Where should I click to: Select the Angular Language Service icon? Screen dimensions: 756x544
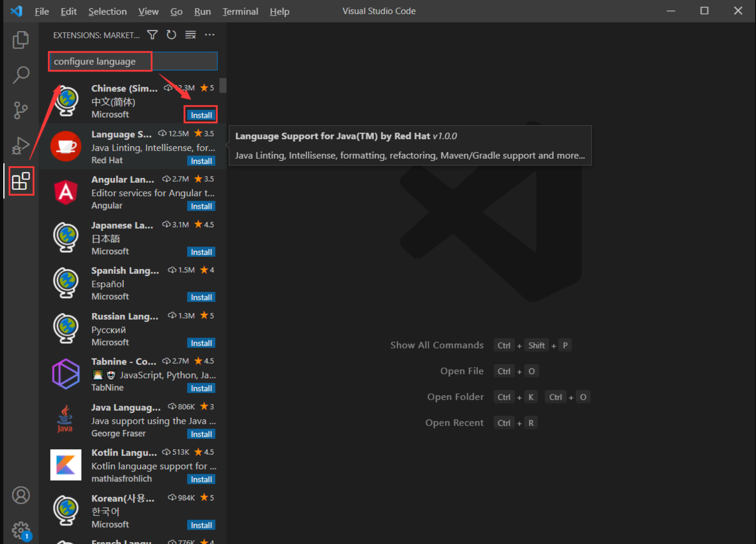66,192
